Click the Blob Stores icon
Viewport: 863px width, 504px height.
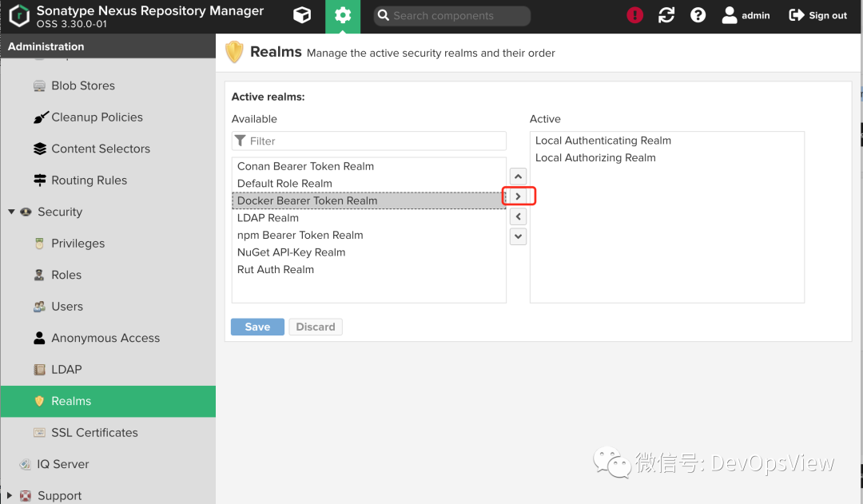tap(40, 85)
